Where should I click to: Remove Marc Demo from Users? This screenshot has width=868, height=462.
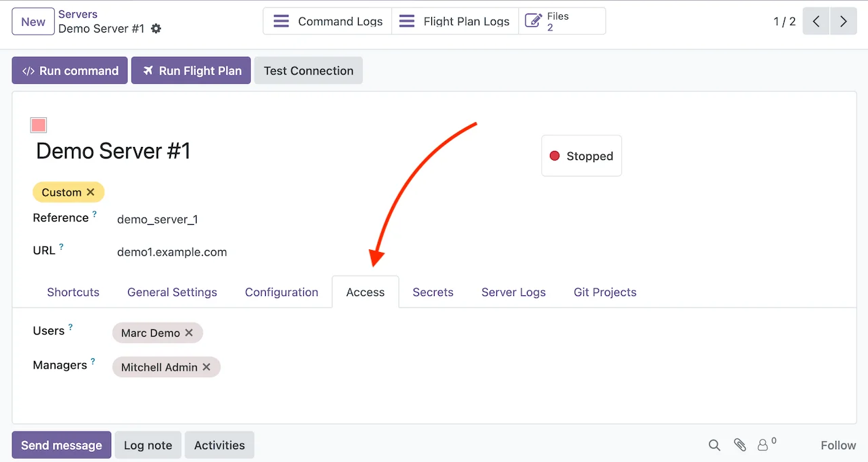(189, 333)
